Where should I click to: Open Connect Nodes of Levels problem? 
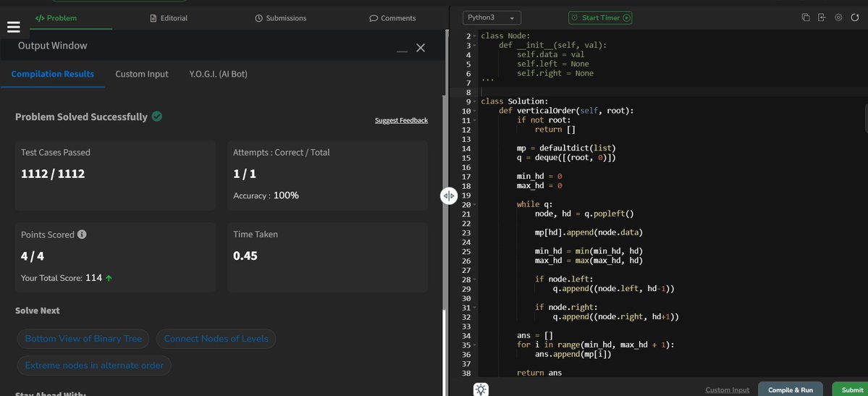pyautogui.click(x=216, y=338)
